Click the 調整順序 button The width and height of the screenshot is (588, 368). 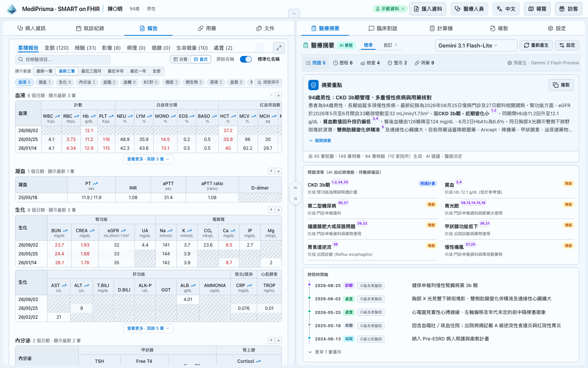click(x=268, y=82)
